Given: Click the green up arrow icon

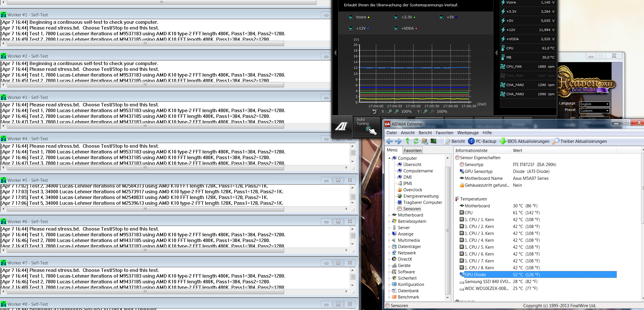Looking at the screenshot, I should click(407, 141).
